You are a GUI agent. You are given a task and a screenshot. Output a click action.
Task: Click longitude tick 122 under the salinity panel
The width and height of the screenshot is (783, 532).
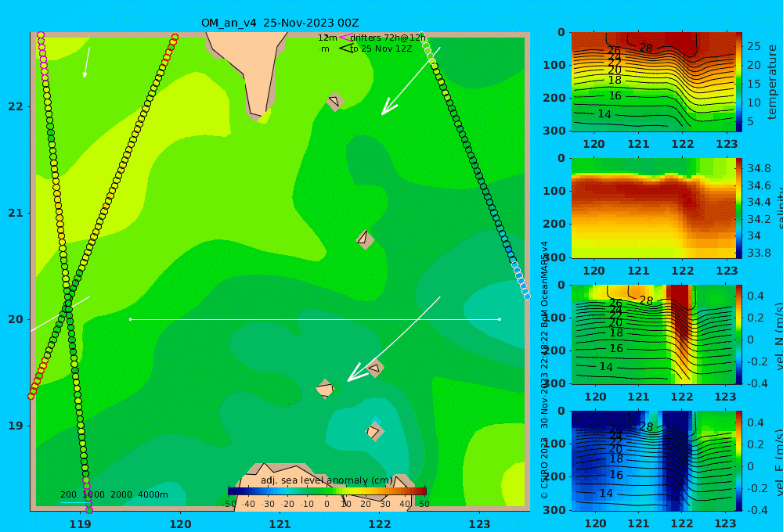(682, 271)
